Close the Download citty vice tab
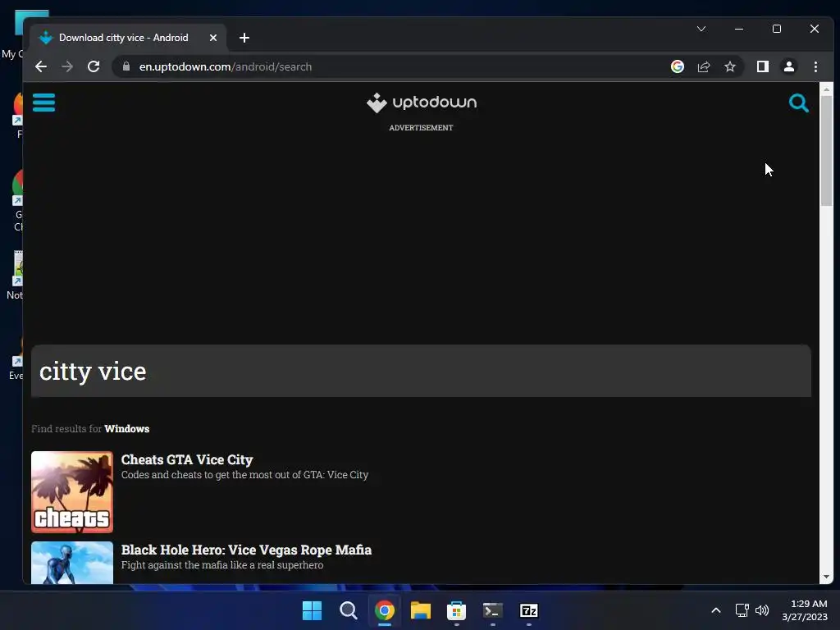 click(212, 38)
